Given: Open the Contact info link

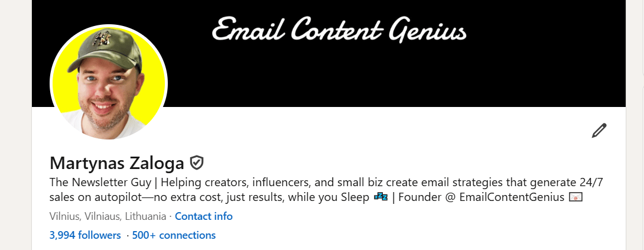Looking at the screenshot, I should tap(203, 216).
